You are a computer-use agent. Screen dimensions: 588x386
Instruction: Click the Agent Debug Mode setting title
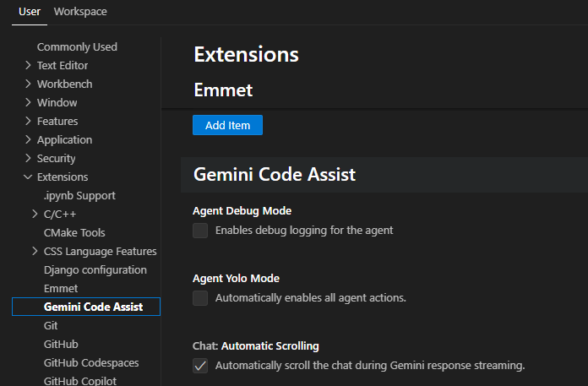242,210
